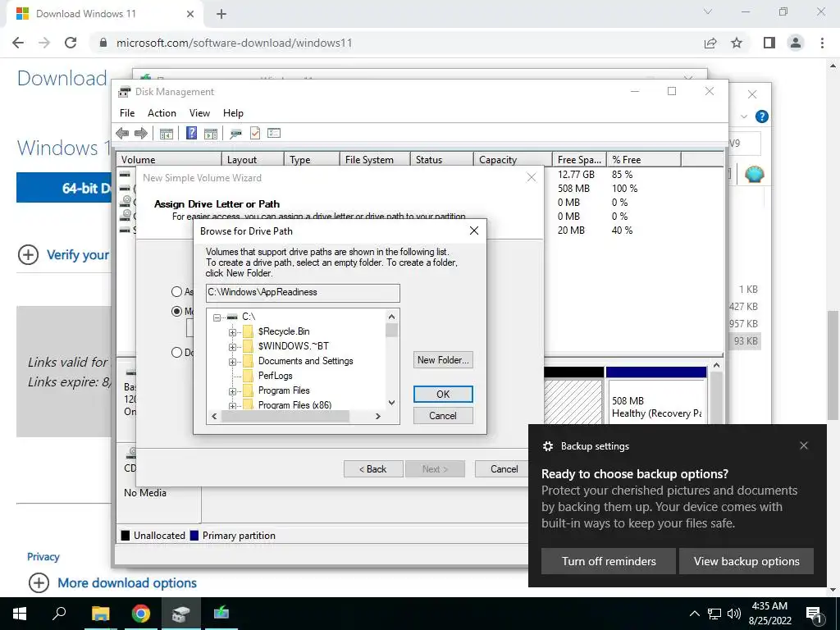Expand Verify your download section

(28, 255)
